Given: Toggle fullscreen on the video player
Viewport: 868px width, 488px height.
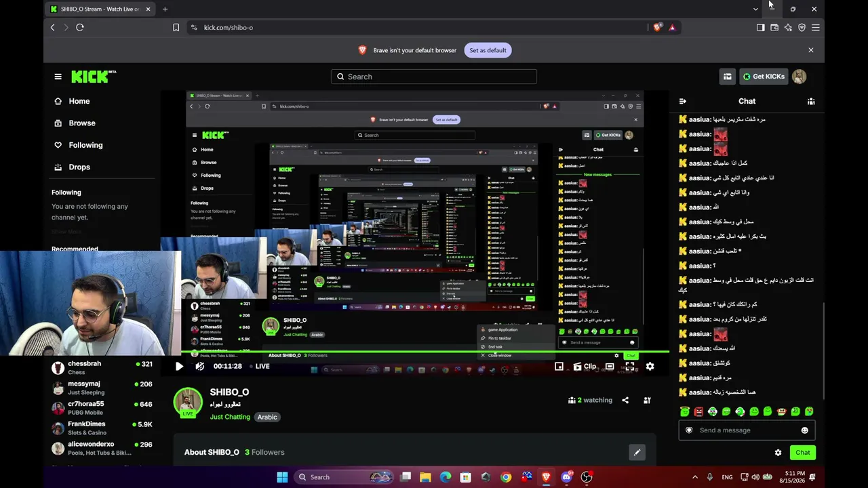Looking at the screenshot, I should coord(630,366).
